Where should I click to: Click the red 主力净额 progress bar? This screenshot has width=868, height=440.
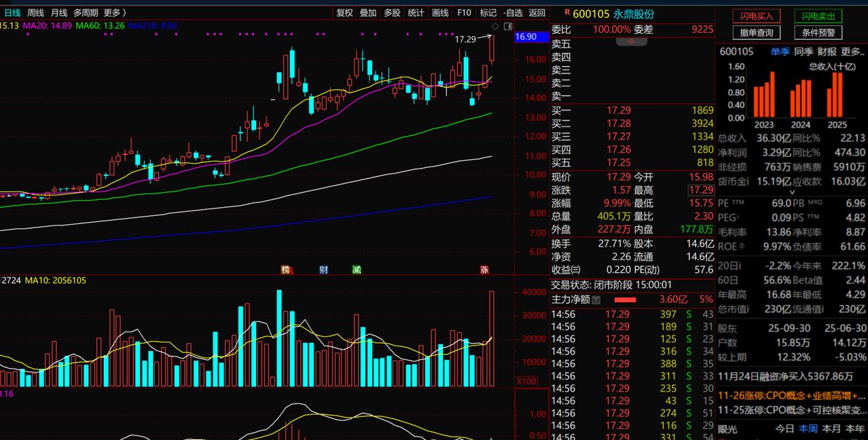[x=626, y=299]
